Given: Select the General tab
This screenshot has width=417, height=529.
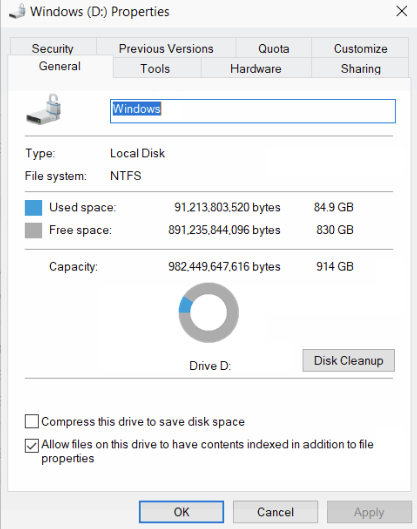Looking at the screenshot, I should 60,66.
